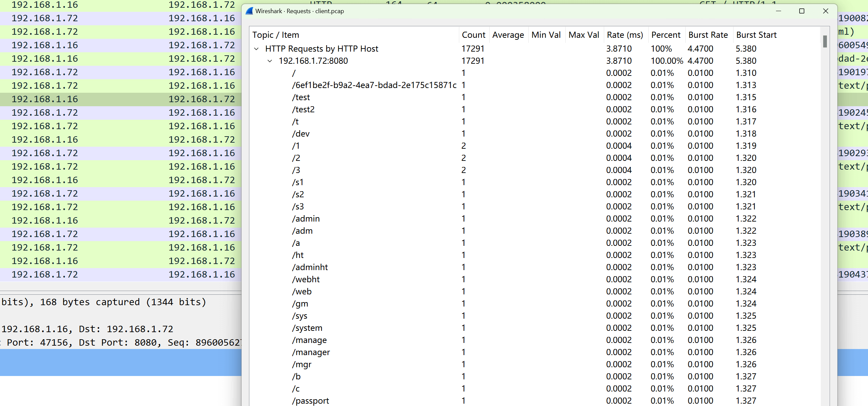Select the /1 row
This screenshot has width=868, height=406.
point(536,146)
